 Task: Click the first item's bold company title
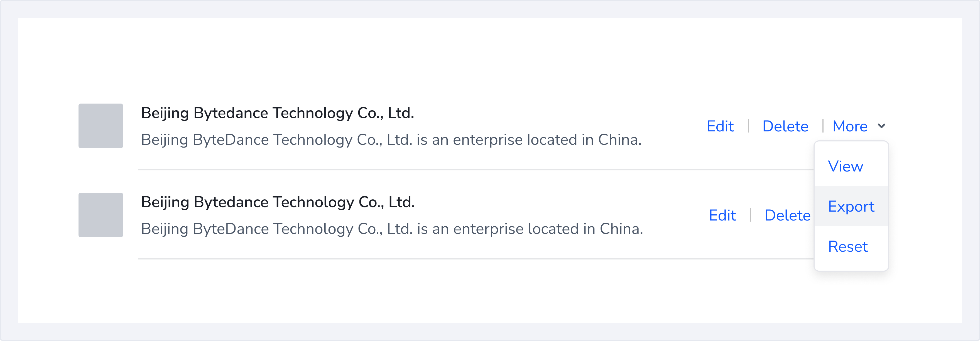coord(277,113)
